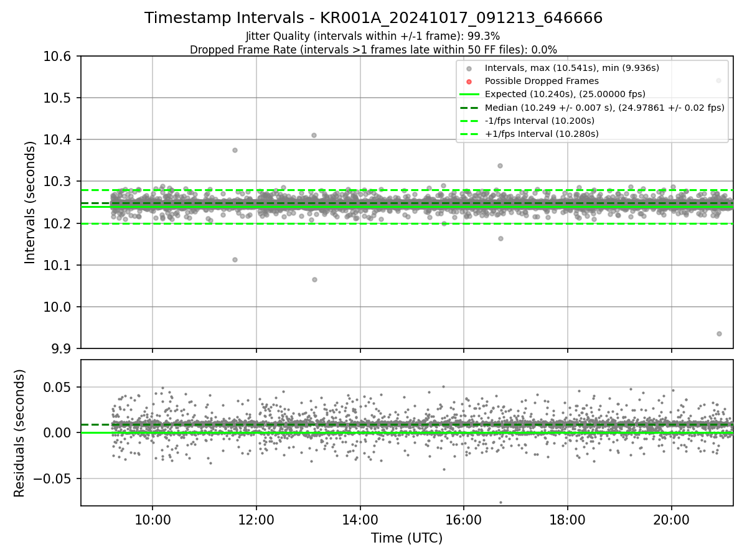
Task: Click the gray dot marker beside the 'Intervals, max' legend entry
Action: (469, 68)
